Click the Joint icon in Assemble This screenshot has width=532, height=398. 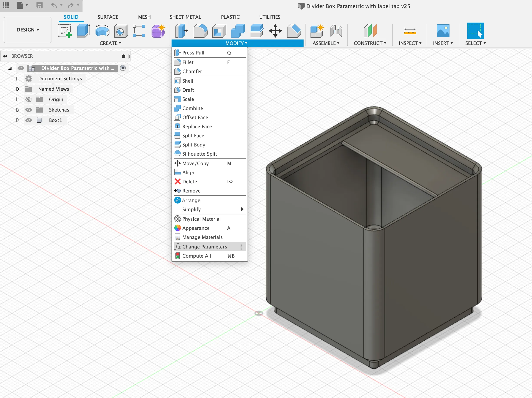point(336,31)
